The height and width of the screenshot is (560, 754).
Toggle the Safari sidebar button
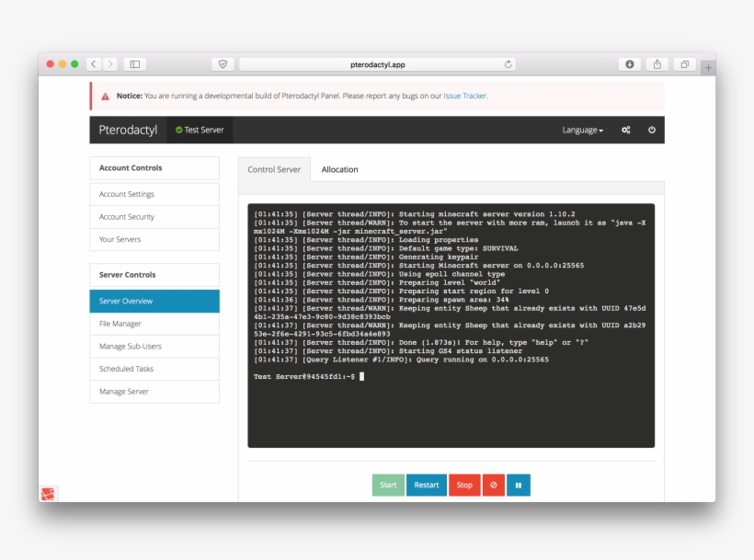click(x=135, y=64)
